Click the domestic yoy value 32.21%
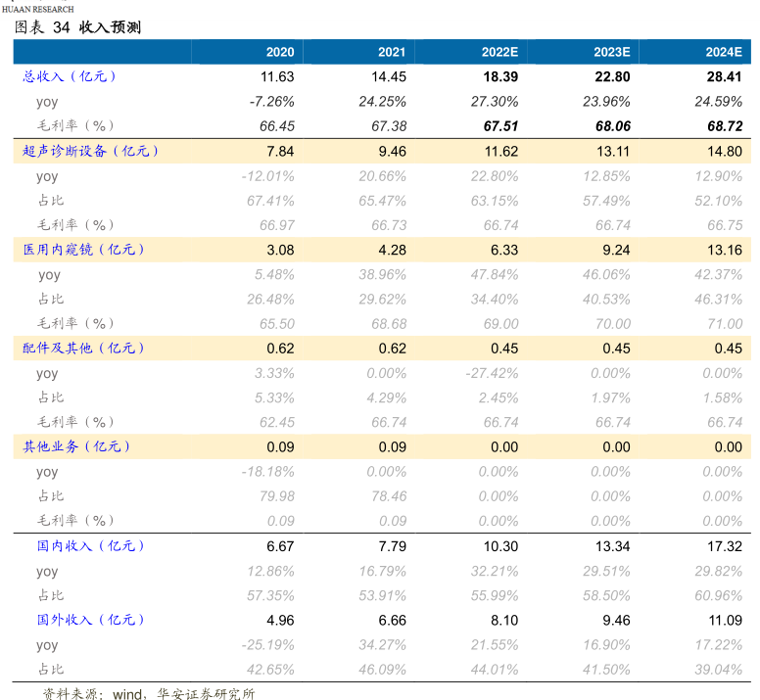The width and height of the screenshot is (760, 700). (495, 572)
